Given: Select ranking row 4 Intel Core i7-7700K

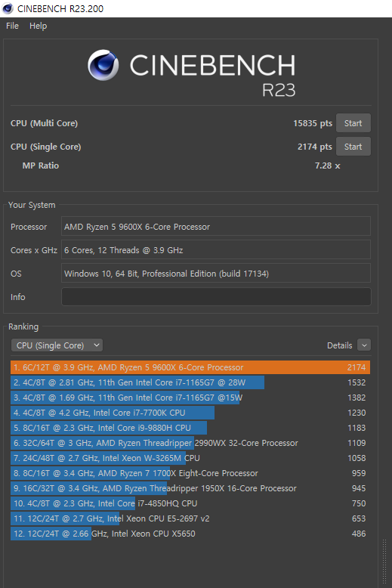Looking at the screenshot, I should (190, 413).
